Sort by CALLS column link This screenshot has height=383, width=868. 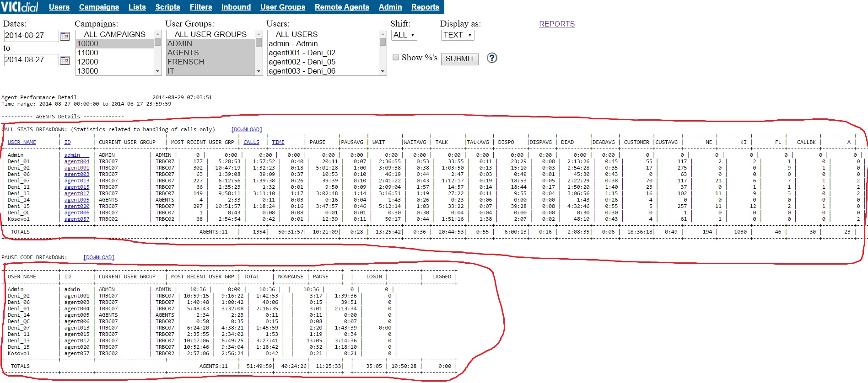(251, 143)
